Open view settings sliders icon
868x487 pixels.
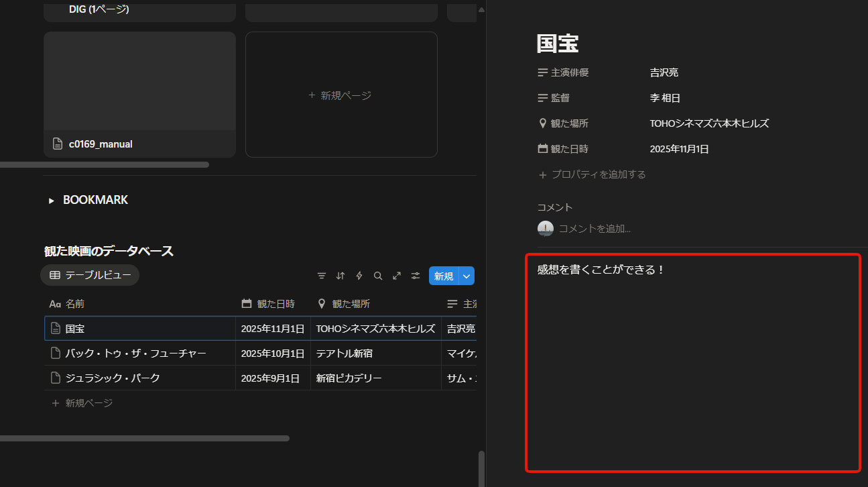(x=416, y=276)
